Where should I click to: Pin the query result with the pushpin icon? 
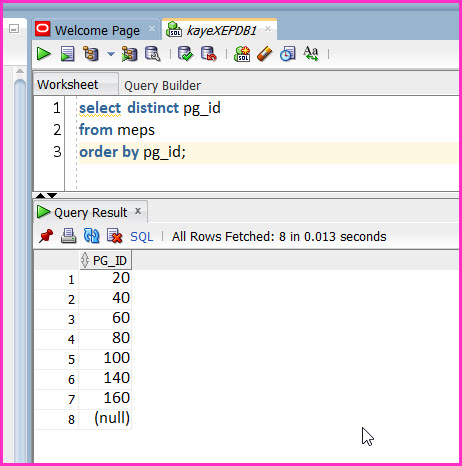click(x=46, y=236)
